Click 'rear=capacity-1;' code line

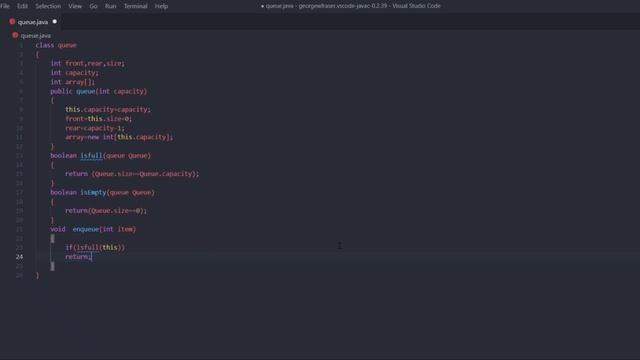pos(95,128)
